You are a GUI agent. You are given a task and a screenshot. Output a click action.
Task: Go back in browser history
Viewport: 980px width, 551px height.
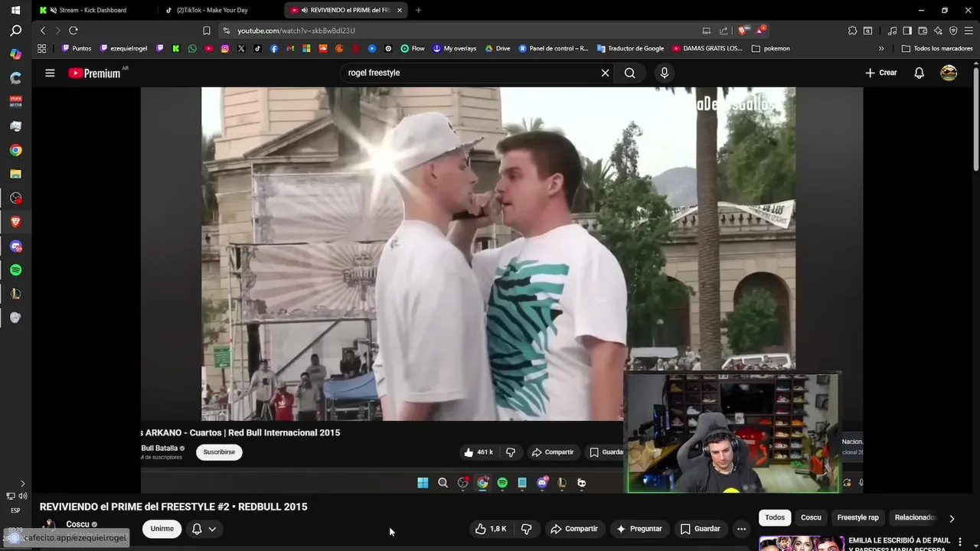(43, 31)
